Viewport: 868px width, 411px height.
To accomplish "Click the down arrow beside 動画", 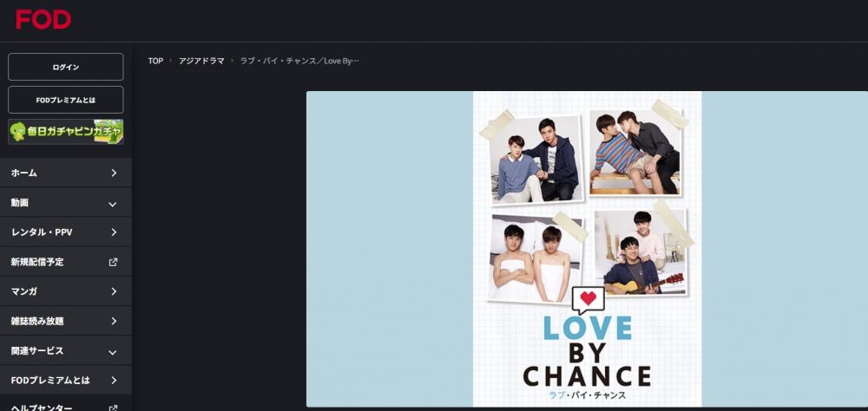I will (113, 204).
